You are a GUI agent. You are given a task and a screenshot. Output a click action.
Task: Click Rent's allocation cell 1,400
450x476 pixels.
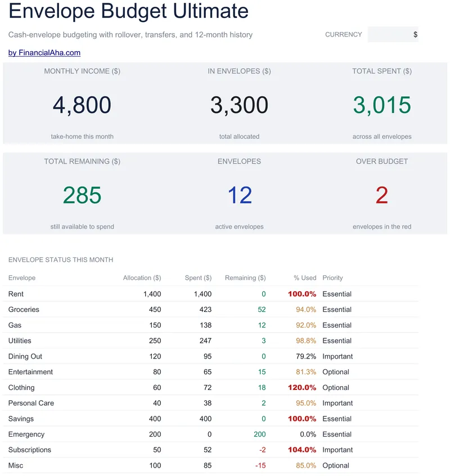pyautogui.click(x=152, y=294)
